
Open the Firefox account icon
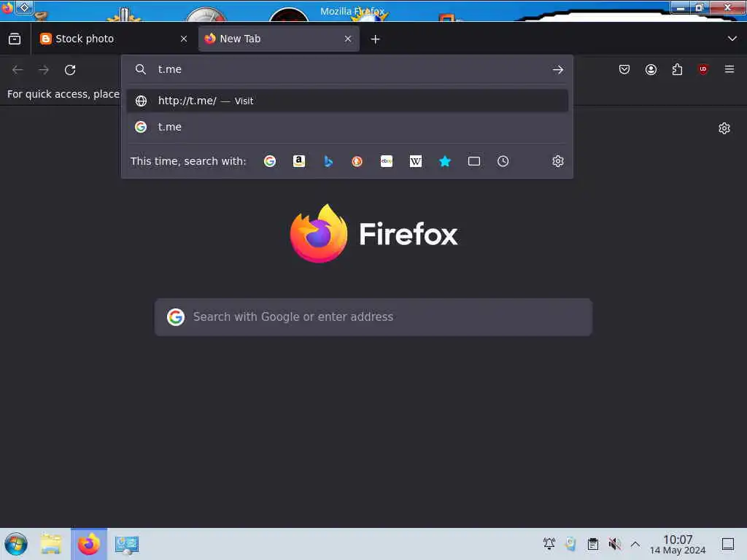coord(651,70)
